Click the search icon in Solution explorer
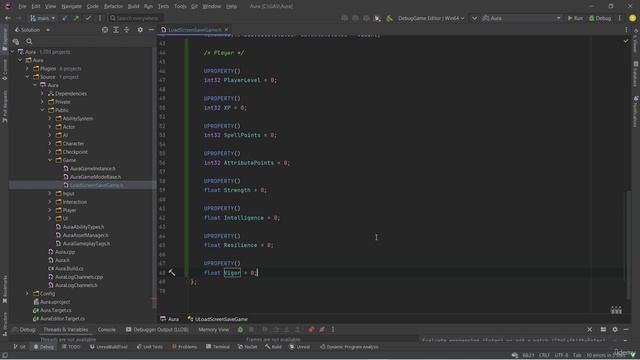Image resolution: width=640 pixels, height=360 pixels. (29, 41)
